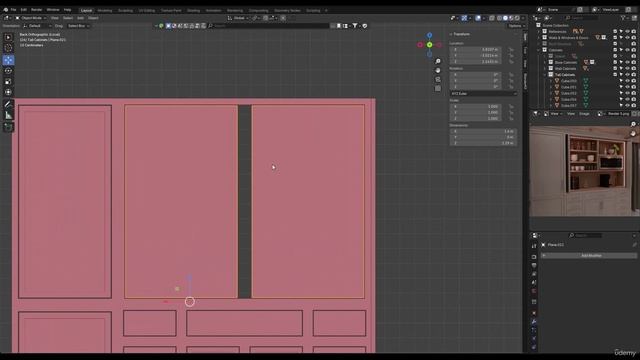Open the Window menu

point(53,10)
